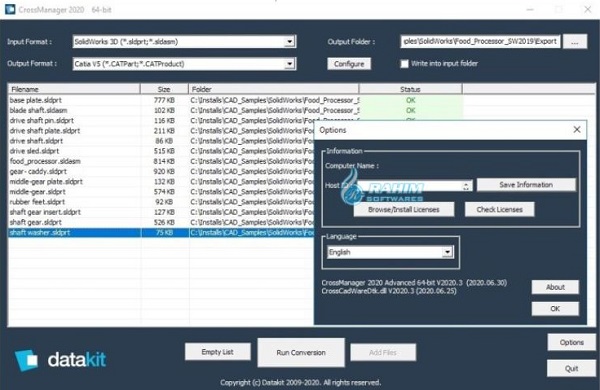Click the datakit logo at bottom left
The width and height of the screenshot is (600, 390).
pyautogui.click(x=60, y=360)
